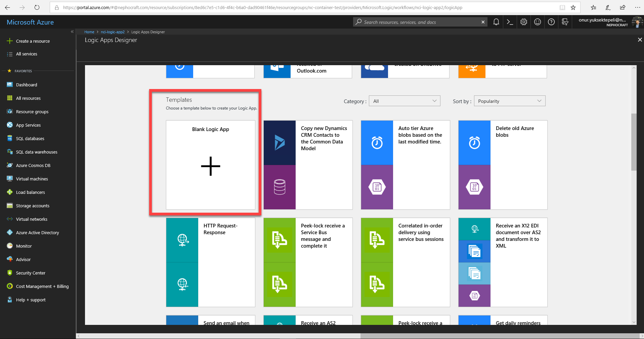This screenshot has width=644, height=339.
Task: Open the help question mark icon
Action: [x=551, y=22]
